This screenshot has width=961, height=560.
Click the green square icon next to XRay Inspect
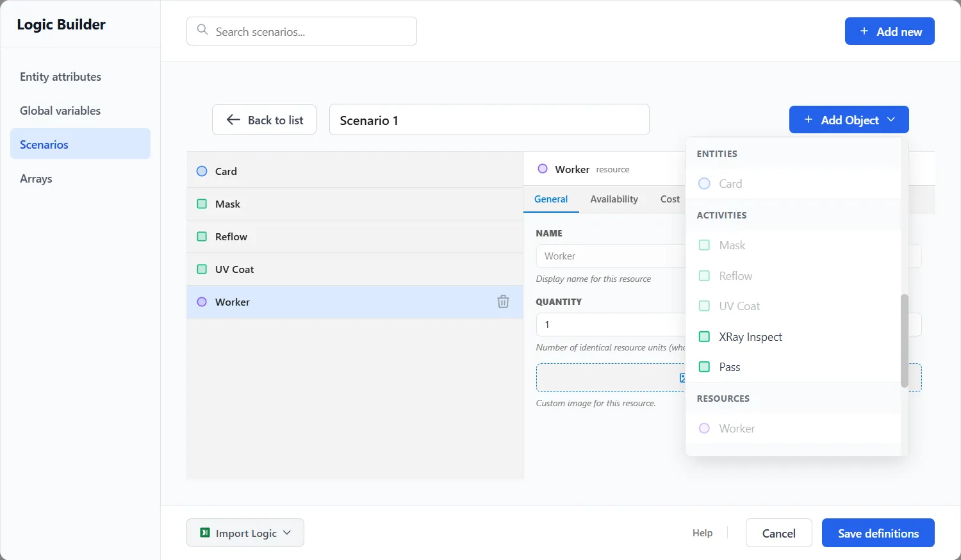(x=704, y=336)
